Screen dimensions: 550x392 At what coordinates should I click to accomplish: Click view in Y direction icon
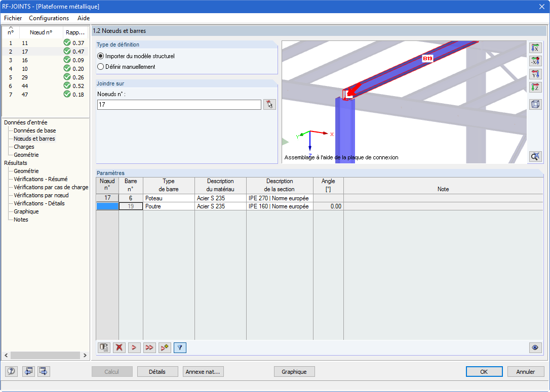535,74
